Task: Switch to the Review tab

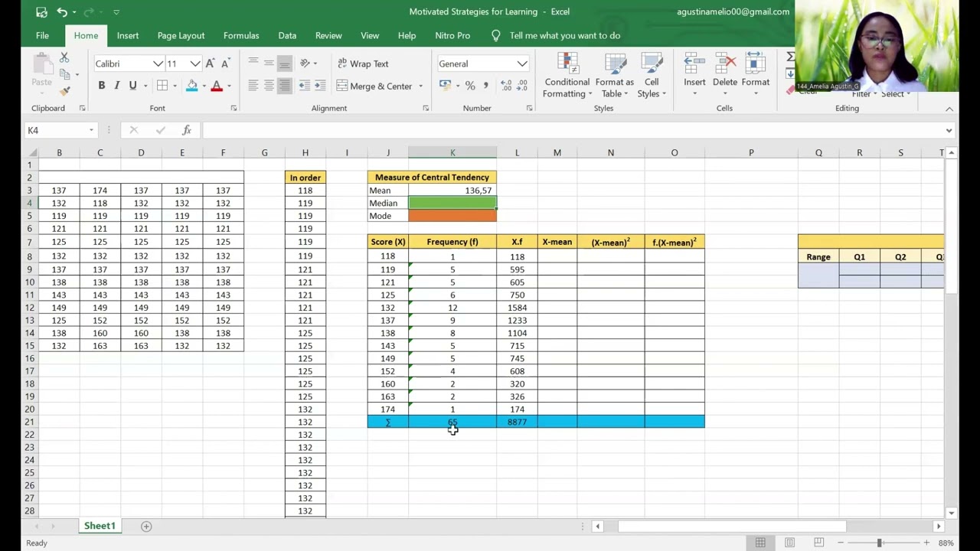Action: coord(328,35)
